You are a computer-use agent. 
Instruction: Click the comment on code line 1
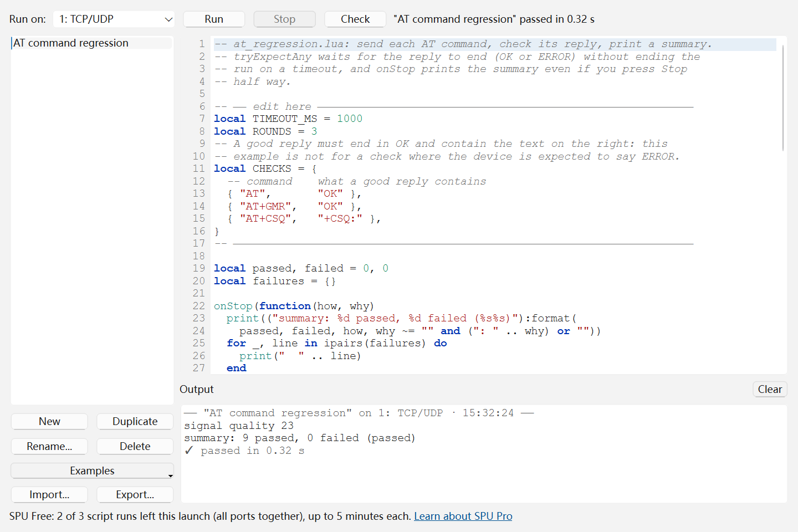coord(463,44)
